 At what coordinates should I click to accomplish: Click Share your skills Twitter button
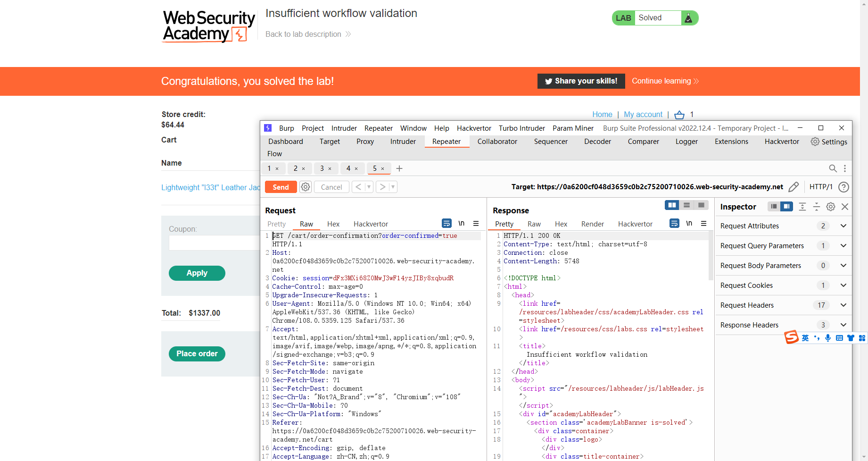(x=581, y=81)
